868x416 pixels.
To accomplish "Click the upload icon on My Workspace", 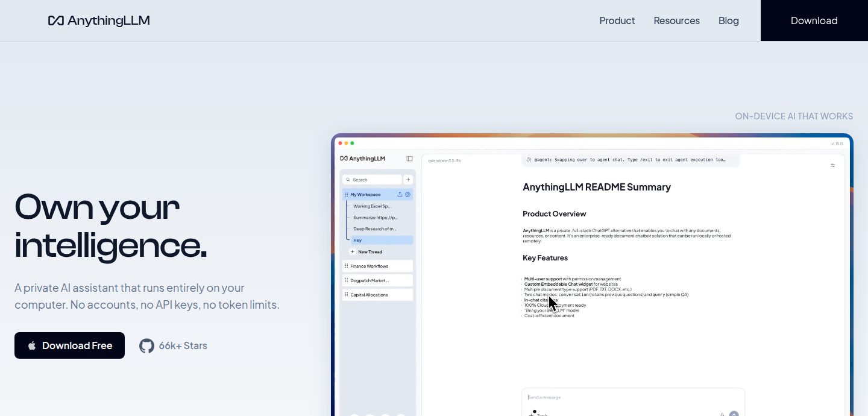I will pos(400,195).
